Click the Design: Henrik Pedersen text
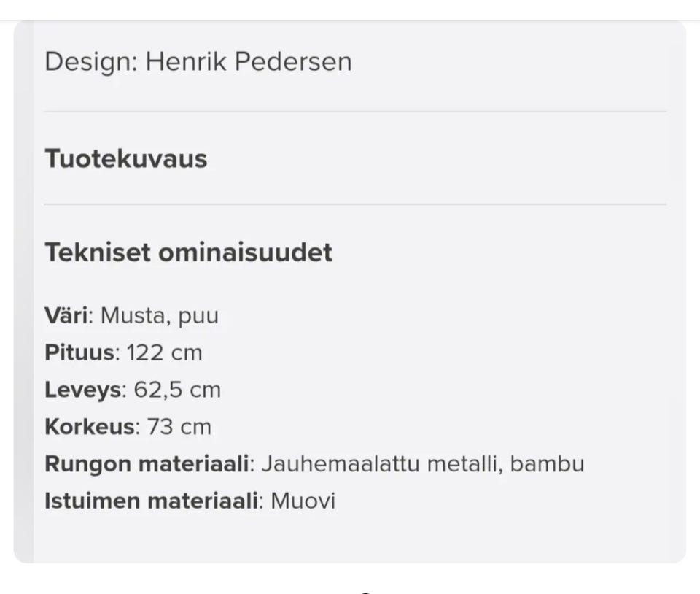 198,61
